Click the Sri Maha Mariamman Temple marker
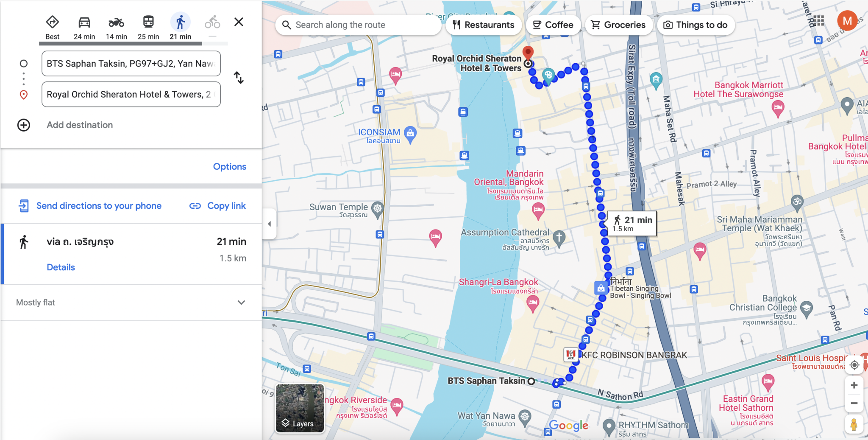 [797, 203]
